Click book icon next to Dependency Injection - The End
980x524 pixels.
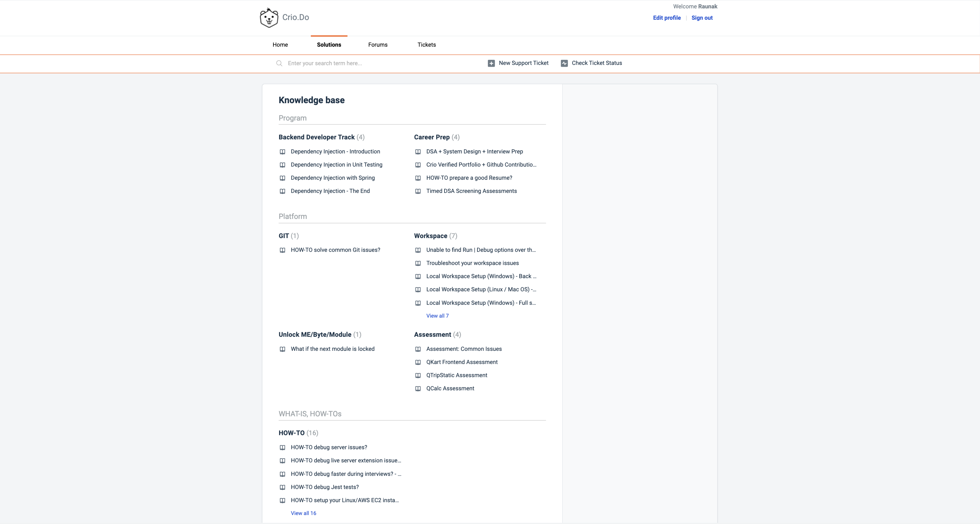282,191
